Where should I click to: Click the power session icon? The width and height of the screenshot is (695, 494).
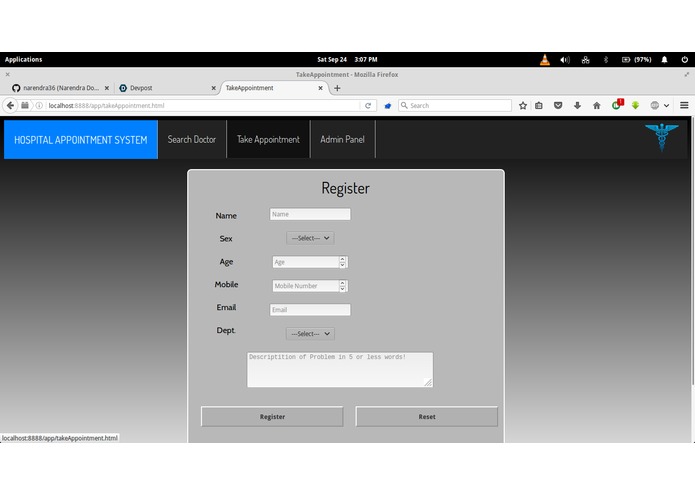pyautogui.click(x=685, y=59)
